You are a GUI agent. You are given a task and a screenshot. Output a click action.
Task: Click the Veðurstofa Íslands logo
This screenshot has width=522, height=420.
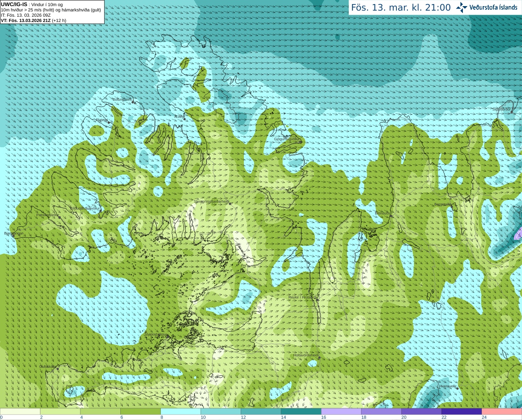(x=487, y=7)
